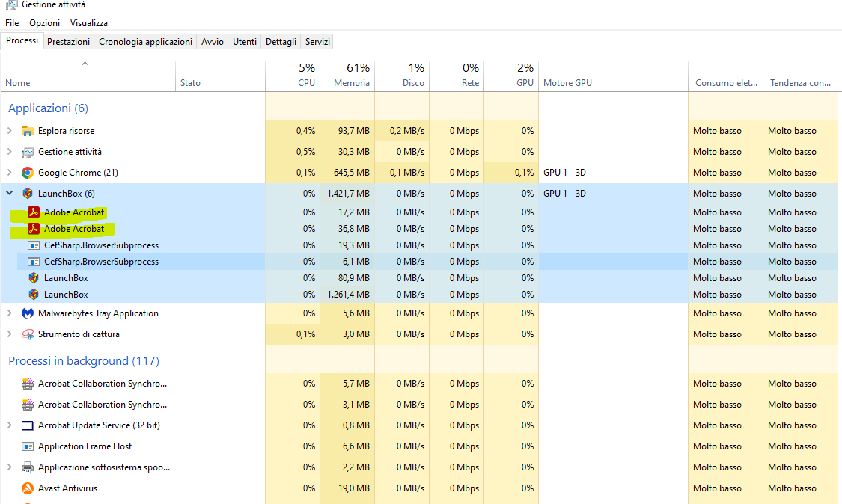Click the 645,5 MB memory value

(352, 173)
